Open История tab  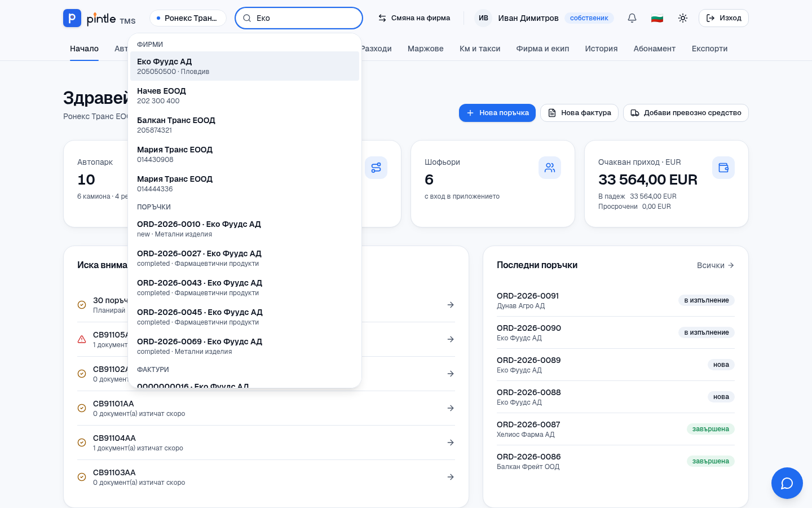pyautogui.click(x=601, y=49)
